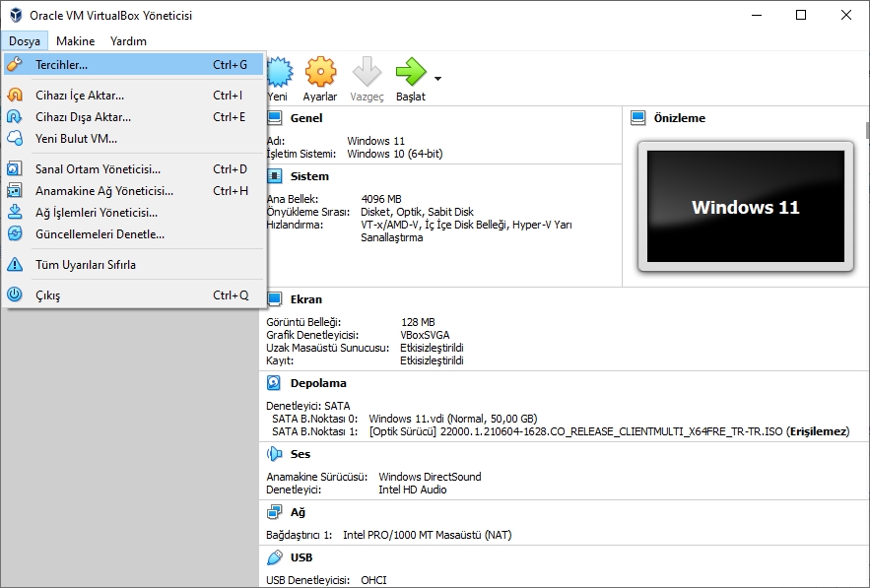Select Tüm Uyarıları Sıfırla menu entry
This screenshot has height=588, width=870.
[134, 264]
